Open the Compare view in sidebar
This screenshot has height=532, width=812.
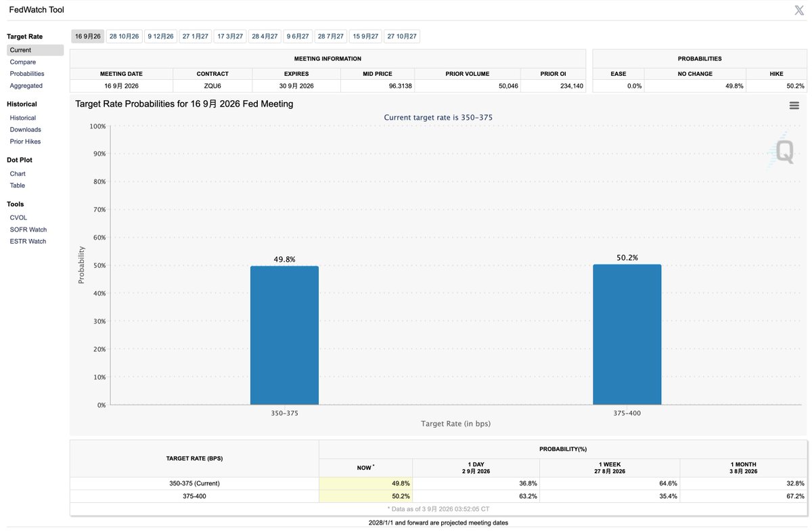pos(23,62)
